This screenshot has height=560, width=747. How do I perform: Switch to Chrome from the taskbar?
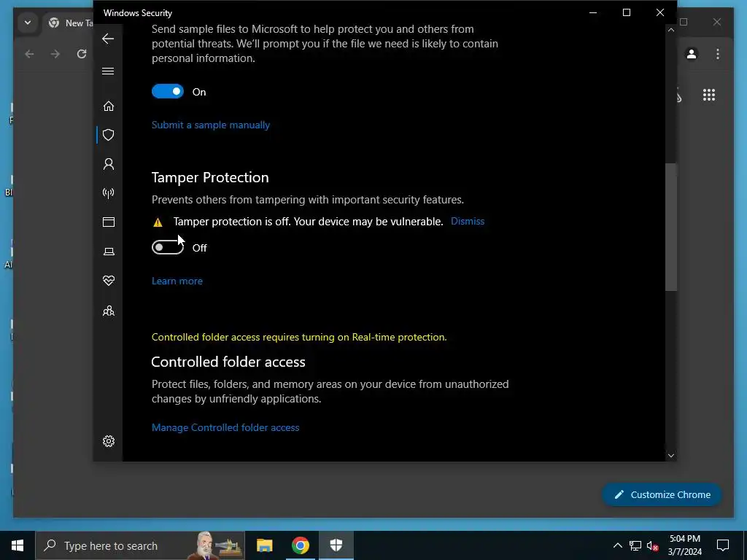(300, 545)
